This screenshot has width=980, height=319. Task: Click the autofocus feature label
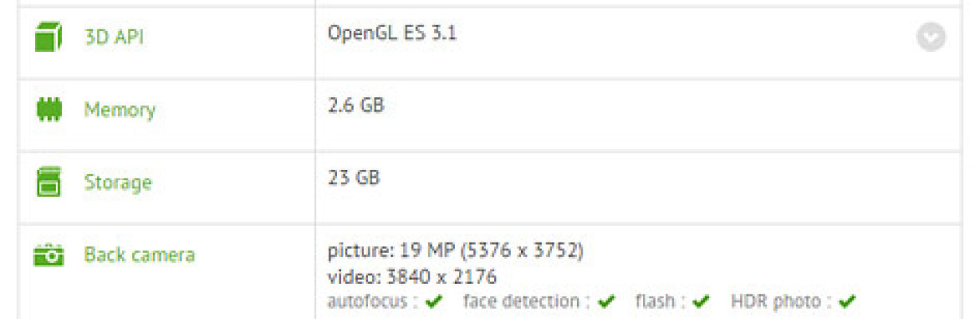[373, 302]
